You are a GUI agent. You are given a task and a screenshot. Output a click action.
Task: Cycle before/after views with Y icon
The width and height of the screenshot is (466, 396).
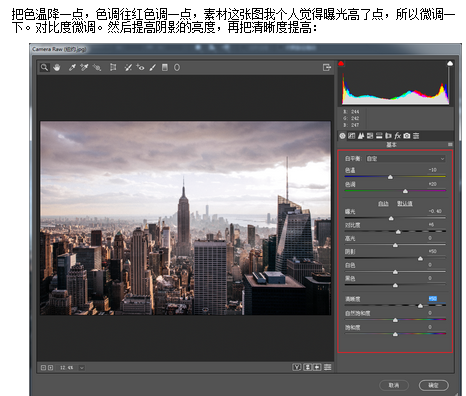tap(297, 367)
